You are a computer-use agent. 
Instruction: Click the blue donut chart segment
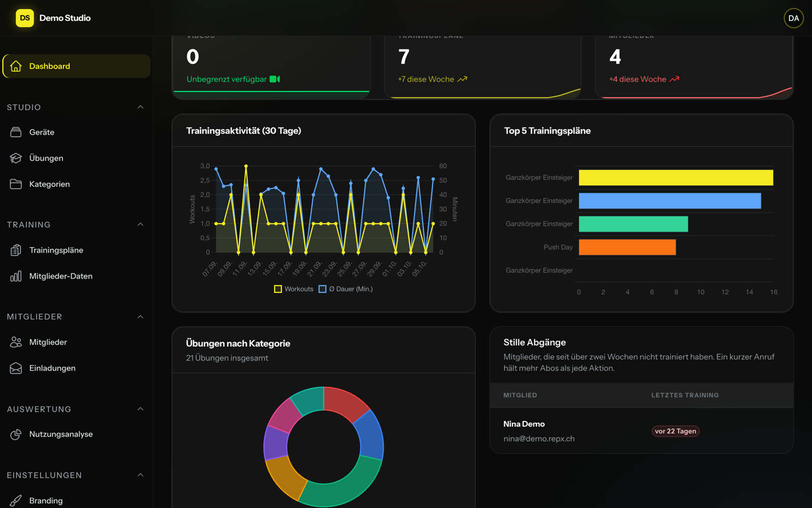click(370, 434)
